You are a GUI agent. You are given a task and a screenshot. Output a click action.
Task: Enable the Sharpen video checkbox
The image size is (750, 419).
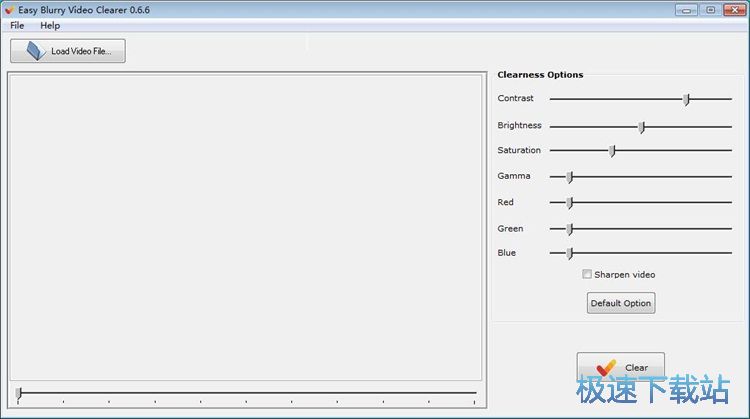(587, 274)
